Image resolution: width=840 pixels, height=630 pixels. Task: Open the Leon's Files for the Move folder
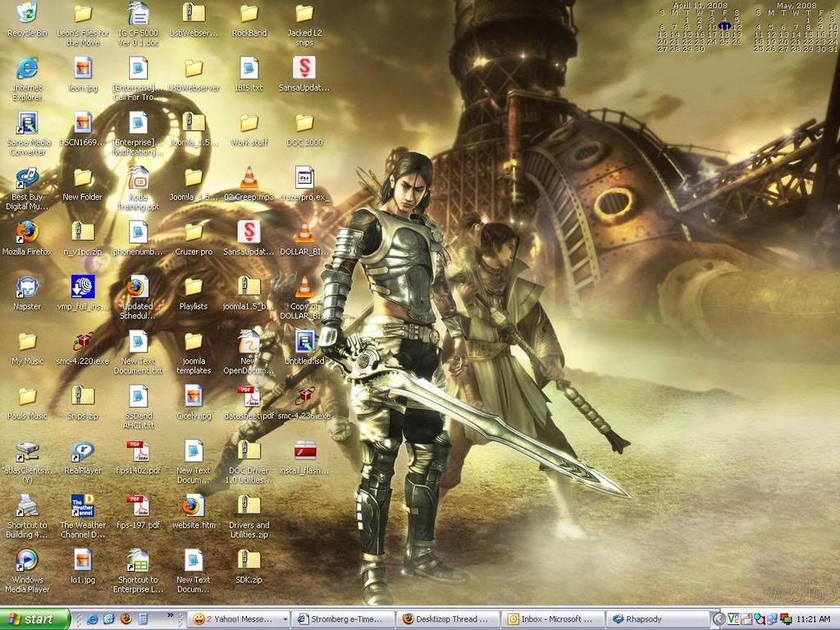pyautogui.click(x=83, y=25)
